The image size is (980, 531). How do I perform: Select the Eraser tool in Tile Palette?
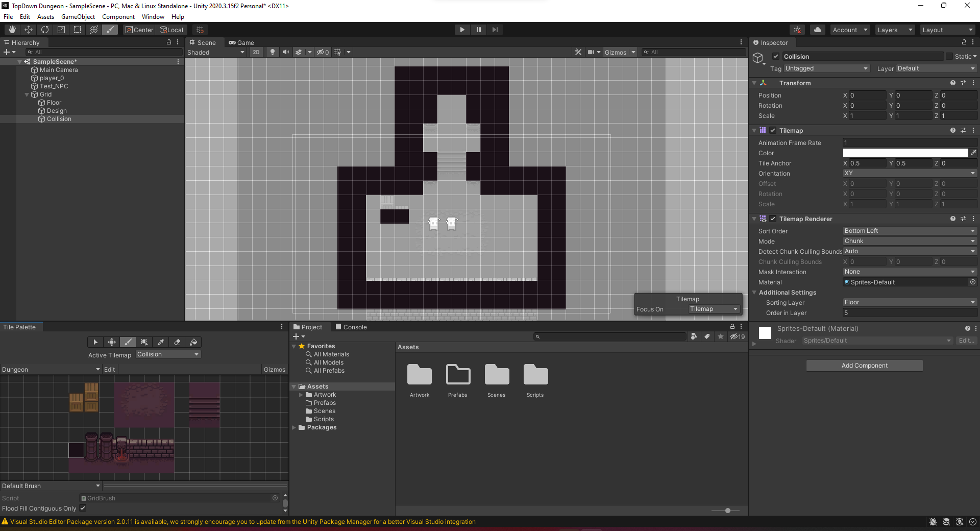(x=177, y=342)
